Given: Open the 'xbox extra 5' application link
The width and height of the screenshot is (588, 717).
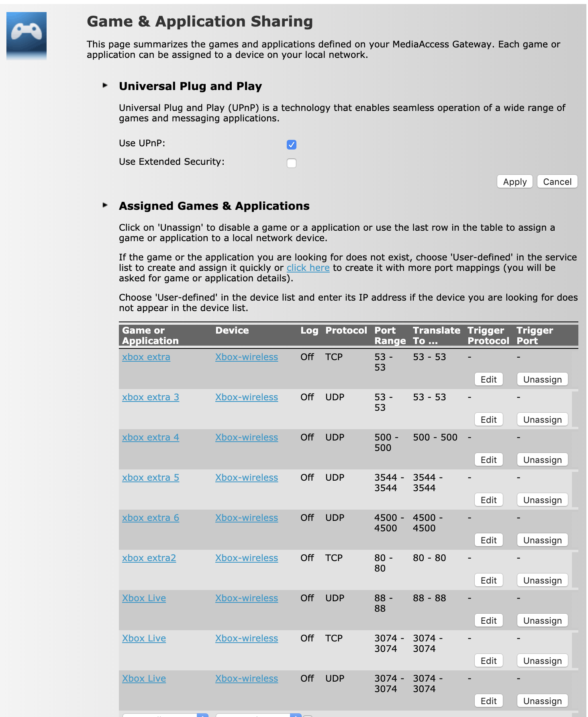Looking at the screenshot, I should [x=151, y=477].
